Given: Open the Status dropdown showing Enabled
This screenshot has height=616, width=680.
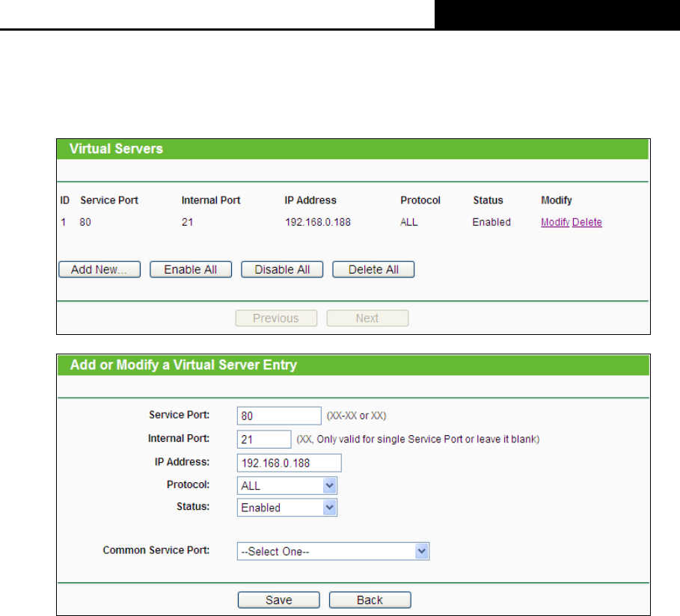Looking at the screenshot, I should [x=287, y=507].
